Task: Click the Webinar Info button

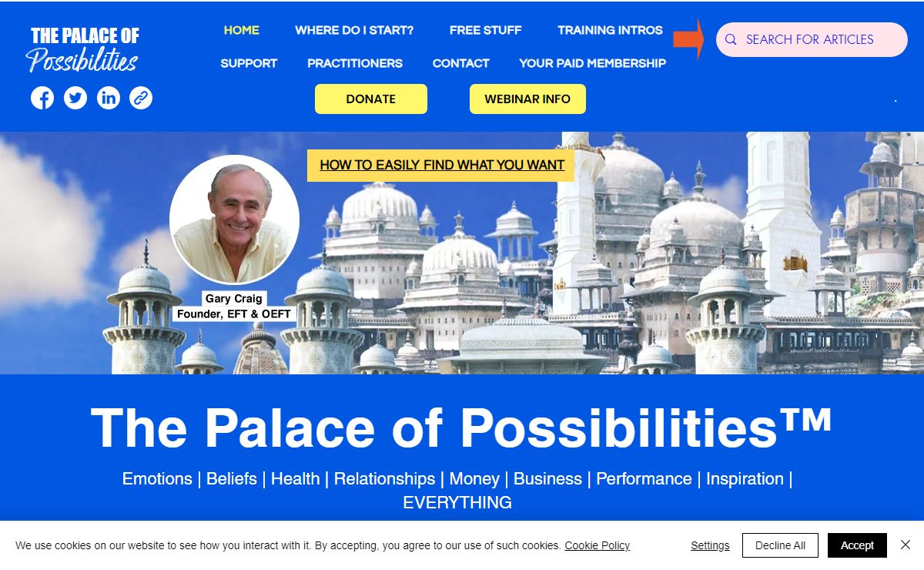Action: pos(527,99)
